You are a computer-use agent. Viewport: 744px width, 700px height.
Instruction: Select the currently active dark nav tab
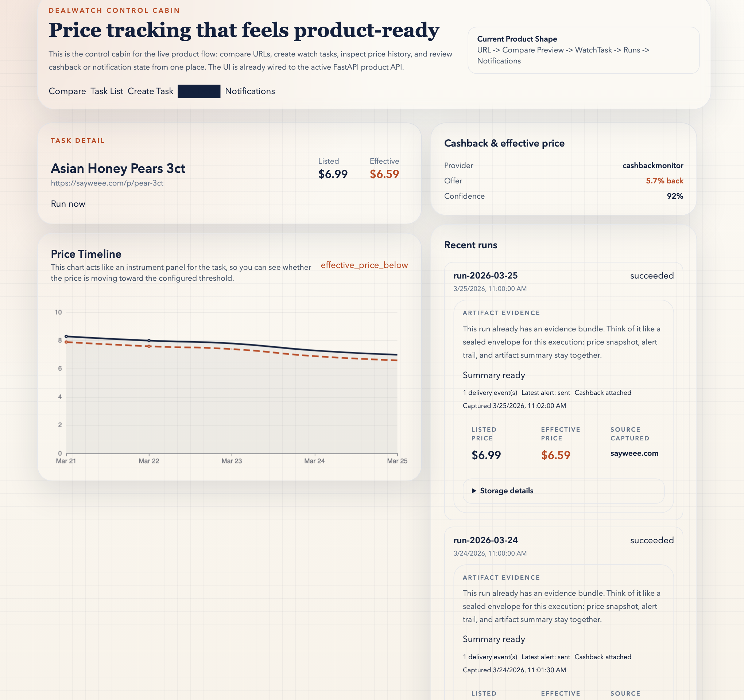pyautogui.click(x=199, y=91)
